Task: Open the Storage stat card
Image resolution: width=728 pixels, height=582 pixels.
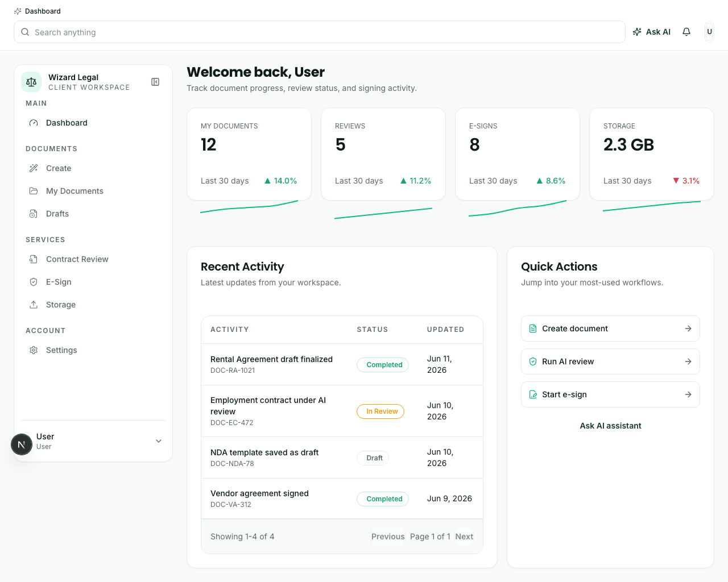Action: 652,154
